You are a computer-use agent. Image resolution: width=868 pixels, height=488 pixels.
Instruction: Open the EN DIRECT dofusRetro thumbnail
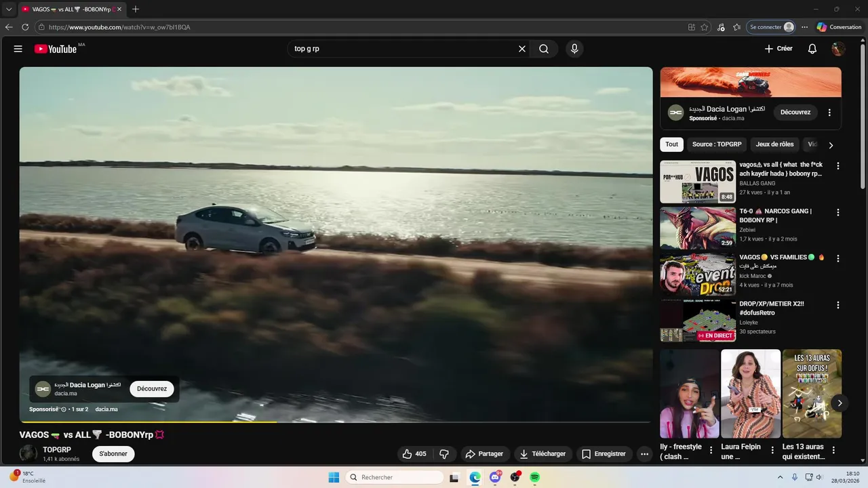click(x=698, y=321)
